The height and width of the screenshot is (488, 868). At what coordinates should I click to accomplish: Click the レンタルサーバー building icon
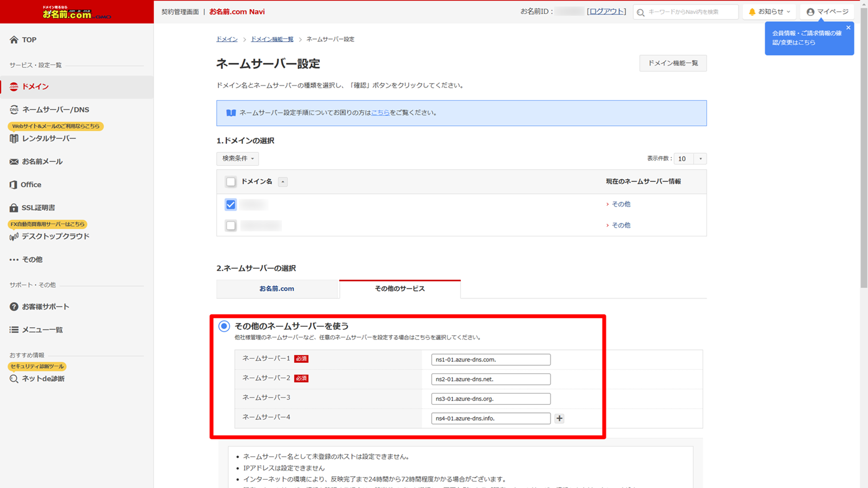pos(14,139)
